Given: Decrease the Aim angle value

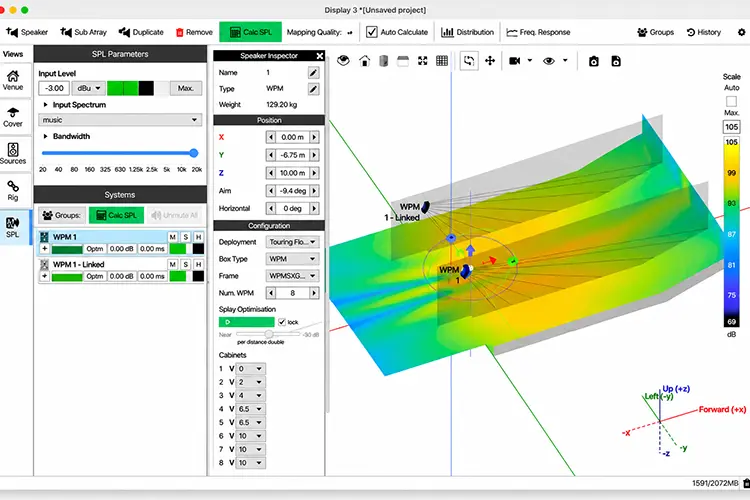Looking at the screenshot, I should point(271,191).
